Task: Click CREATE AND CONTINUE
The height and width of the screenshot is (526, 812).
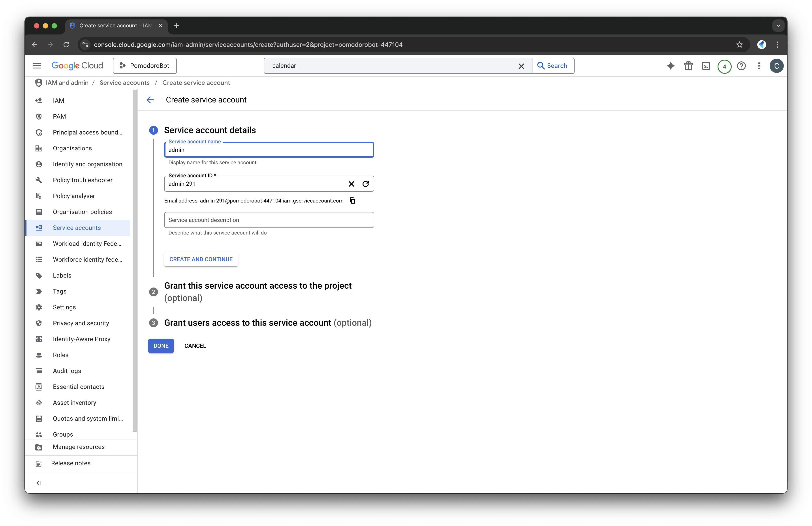Action: pos(201,259)
